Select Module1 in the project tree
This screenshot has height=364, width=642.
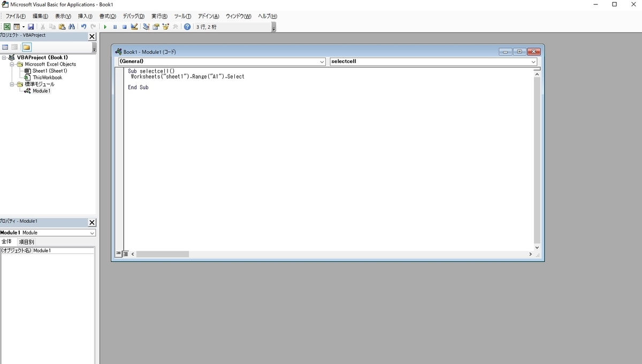click(x=41, y=91)
